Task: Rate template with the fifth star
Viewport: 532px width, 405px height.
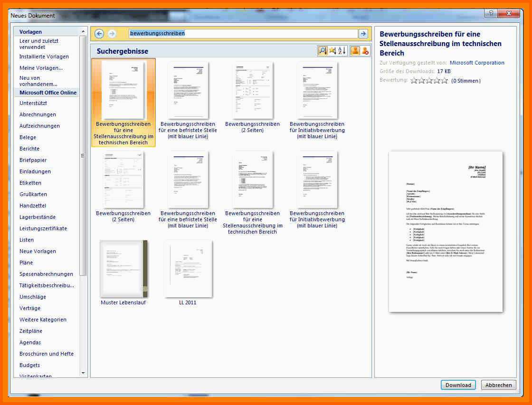Action: coord(445,81)
